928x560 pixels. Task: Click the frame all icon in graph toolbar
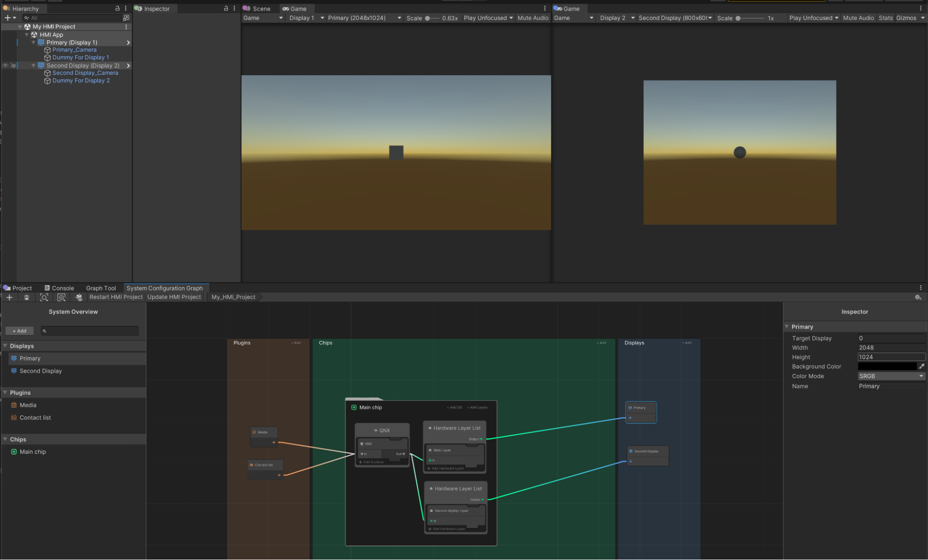pyautogui.click(x=44, y=297)
